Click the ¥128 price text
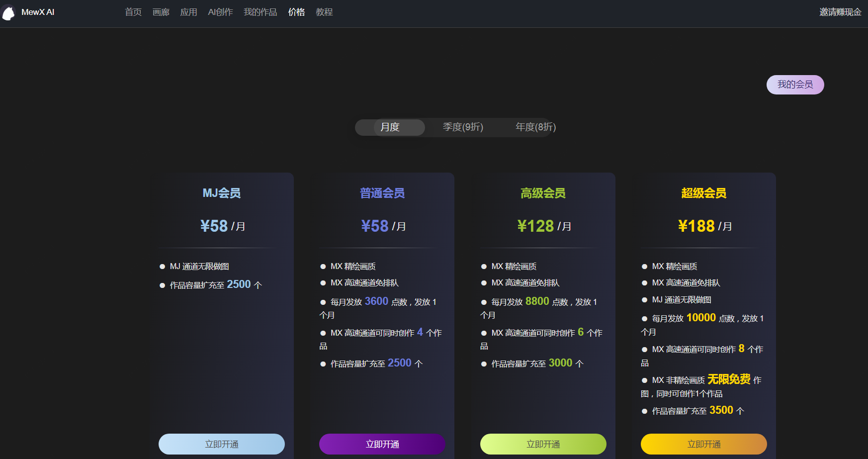The width and height of the screenshot is (868, 459). (535, 226)
